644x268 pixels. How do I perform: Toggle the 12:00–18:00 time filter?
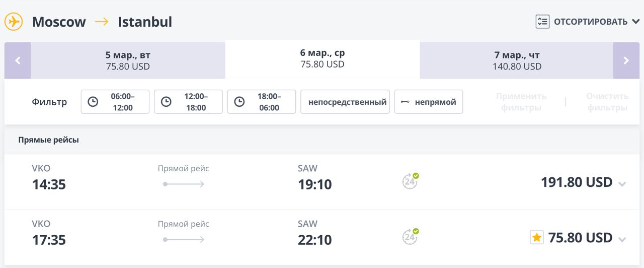coord(188,102)
